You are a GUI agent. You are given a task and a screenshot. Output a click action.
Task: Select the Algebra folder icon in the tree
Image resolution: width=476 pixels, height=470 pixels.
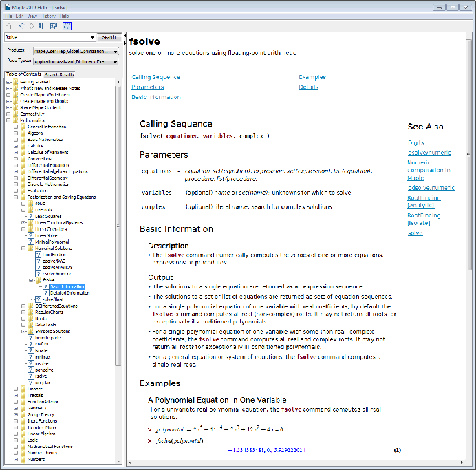(x=23, y=133)
